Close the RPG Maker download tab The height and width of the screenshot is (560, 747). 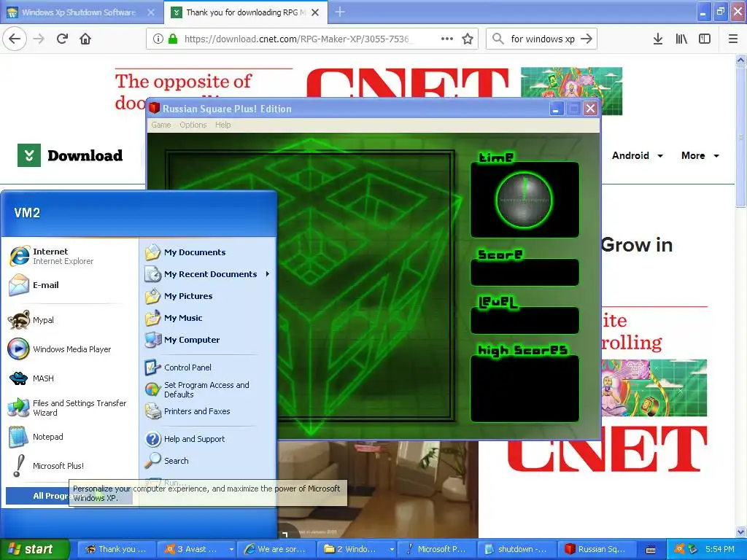[x=315, y=12]
